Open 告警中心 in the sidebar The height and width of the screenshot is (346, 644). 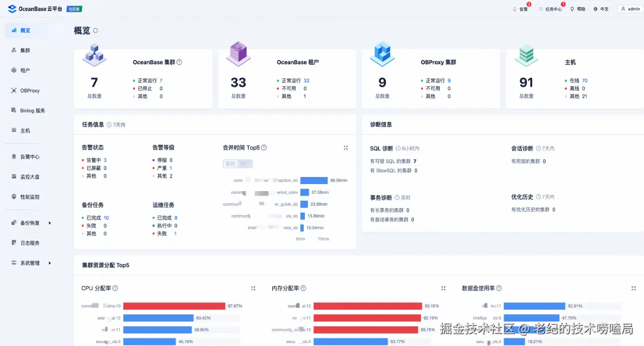[30, 156]
